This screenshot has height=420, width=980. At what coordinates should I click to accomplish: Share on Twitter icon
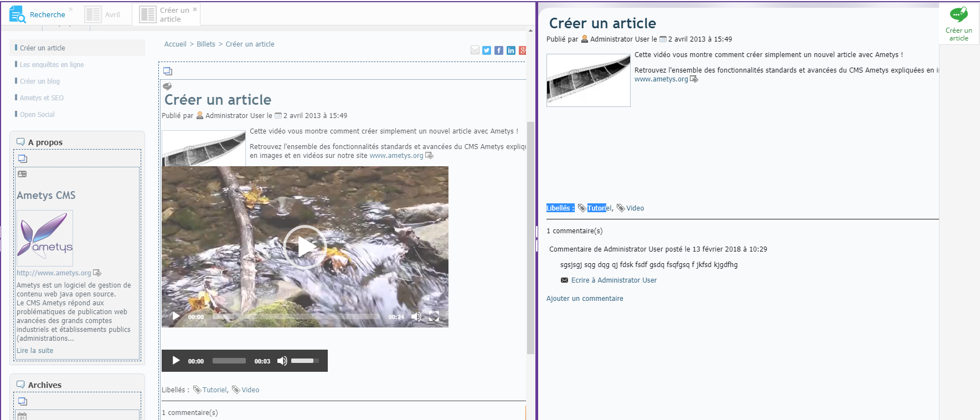(487, 50)
